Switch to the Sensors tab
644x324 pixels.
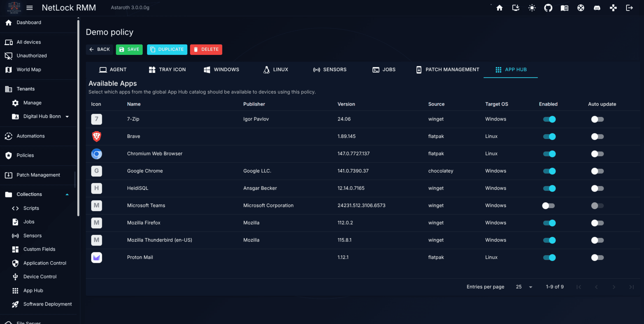coord(330,70)
